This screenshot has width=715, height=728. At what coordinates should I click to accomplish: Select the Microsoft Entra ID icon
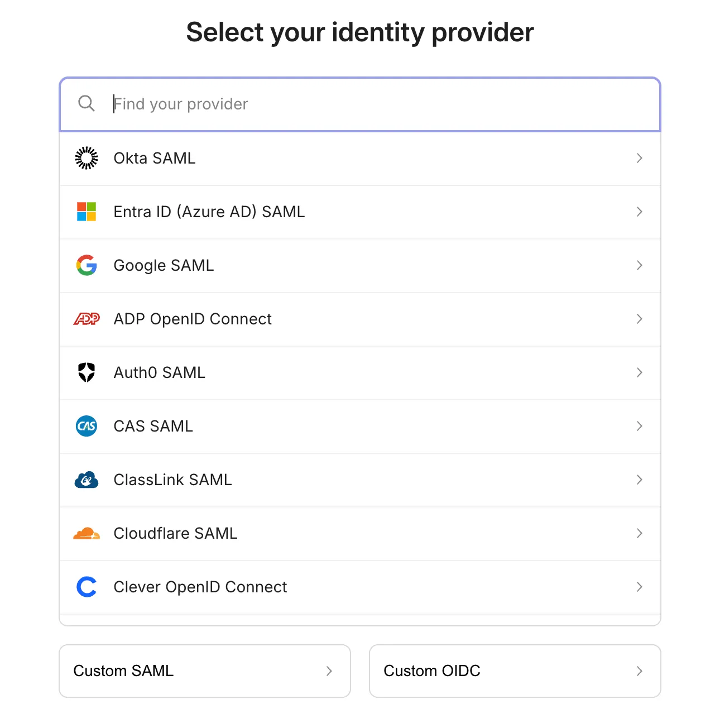click(x=87, y=212)
